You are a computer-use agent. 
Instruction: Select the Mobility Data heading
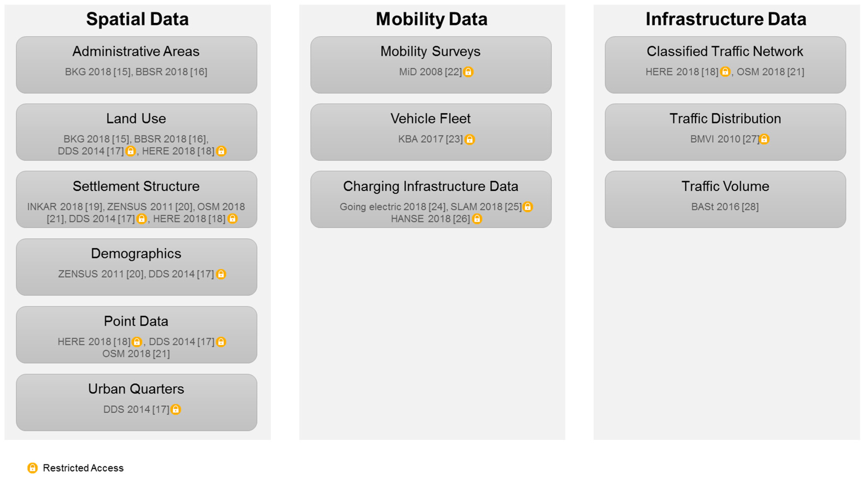pyautogui.click(x=431, y=19)
